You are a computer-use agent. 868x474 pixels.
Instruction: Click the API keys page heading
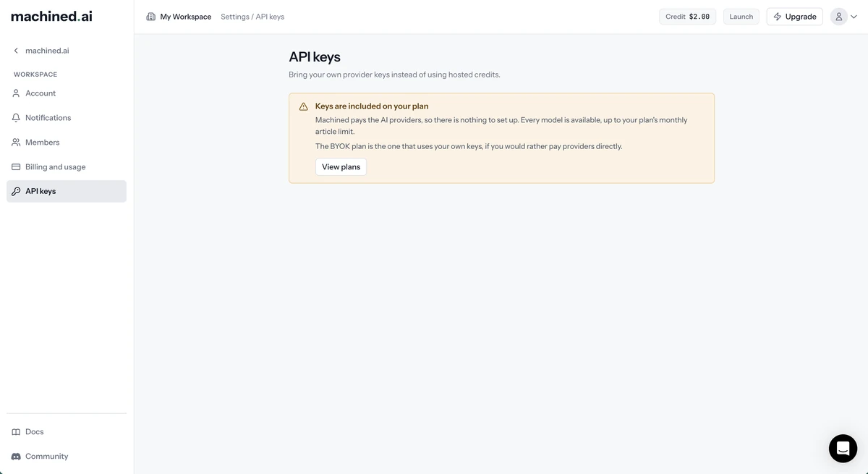click(x=315, y=57)
